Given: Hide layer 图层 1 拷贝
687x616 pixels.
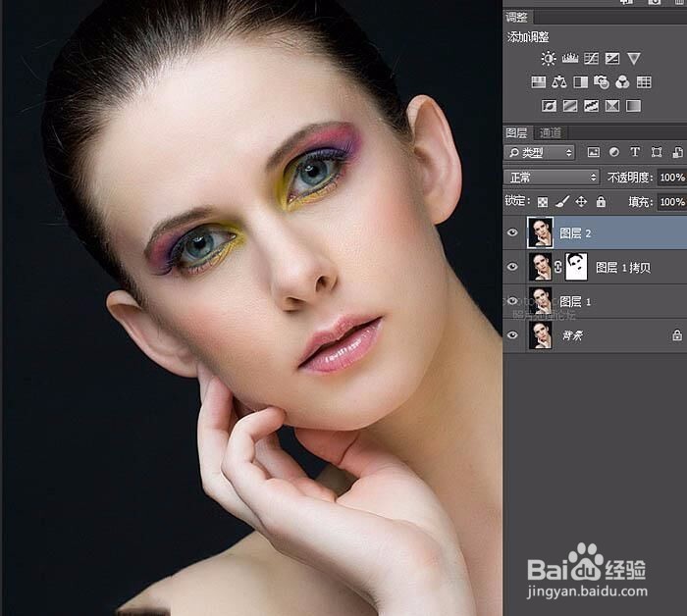Looking at the screenshot, I should tap(512, 267).
